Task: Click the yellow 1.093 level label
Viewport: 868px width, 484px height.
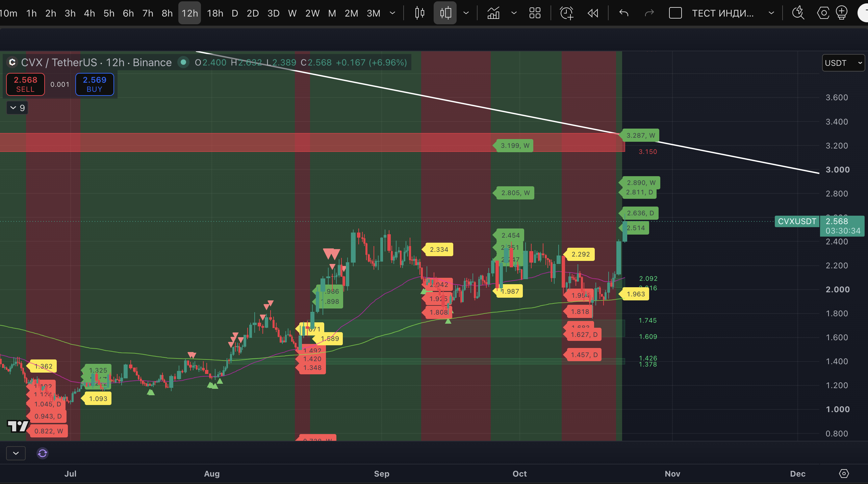Action: coord(97,399)
